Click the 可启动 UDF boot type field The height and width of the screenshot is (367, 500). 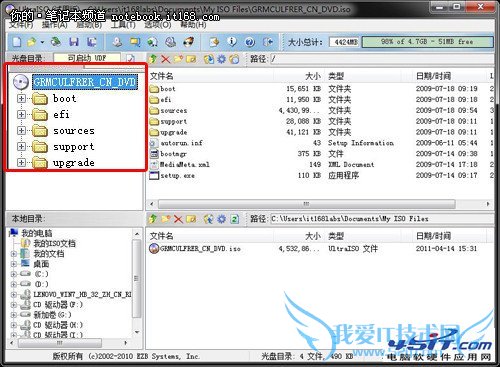pyautogui.click(x=87, y=59)
